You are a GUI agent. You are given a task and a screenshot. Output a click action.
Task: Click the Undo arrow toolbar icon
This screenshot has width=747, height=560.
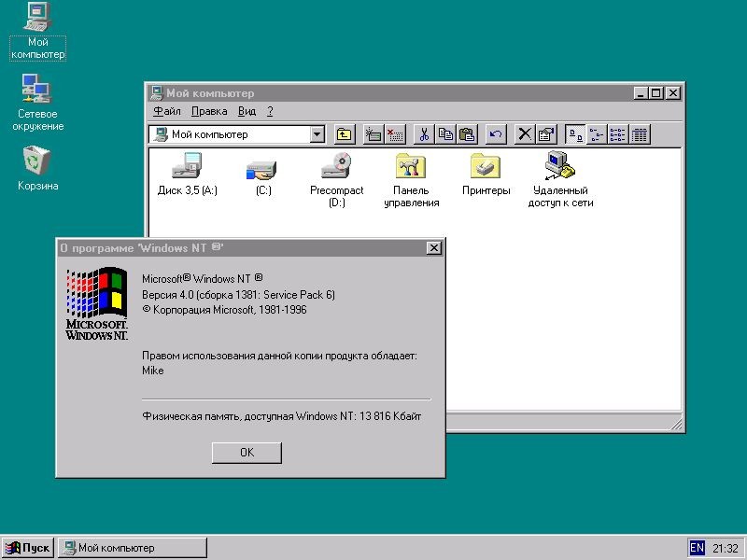[x=496, y=134]
